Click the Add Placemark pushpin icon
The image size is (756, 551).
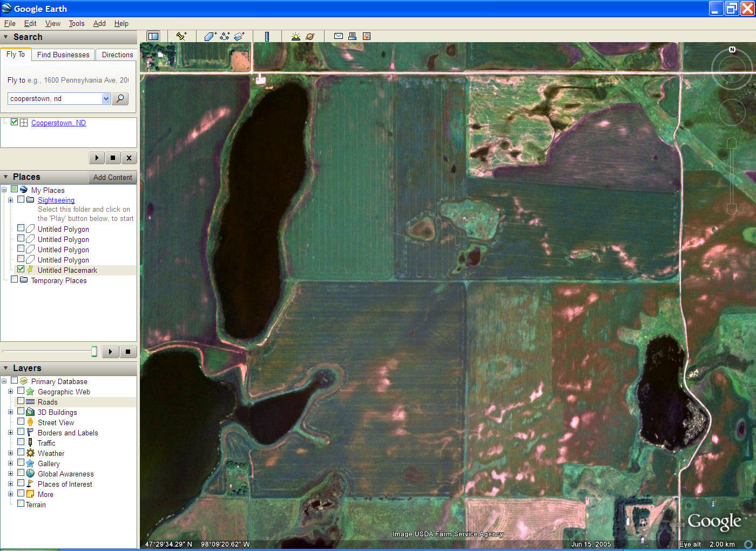[x=181, y=36]
